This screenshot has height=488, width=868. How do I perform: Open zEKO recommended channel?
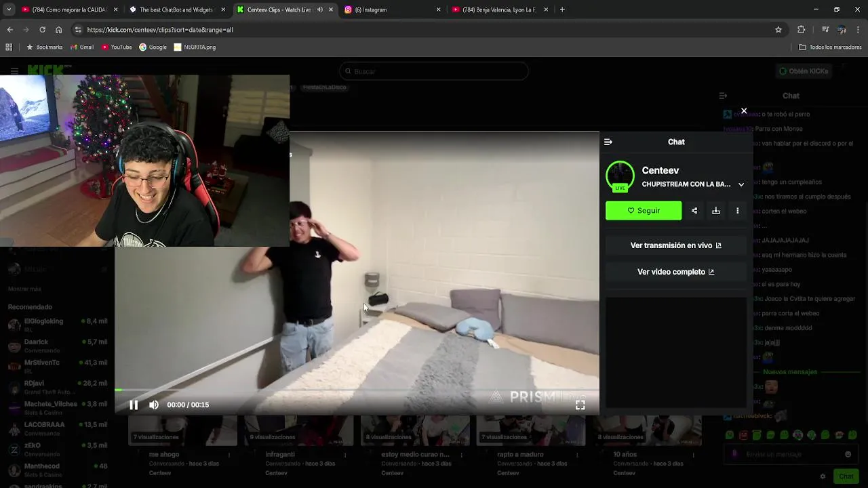[x=58, y=449]
